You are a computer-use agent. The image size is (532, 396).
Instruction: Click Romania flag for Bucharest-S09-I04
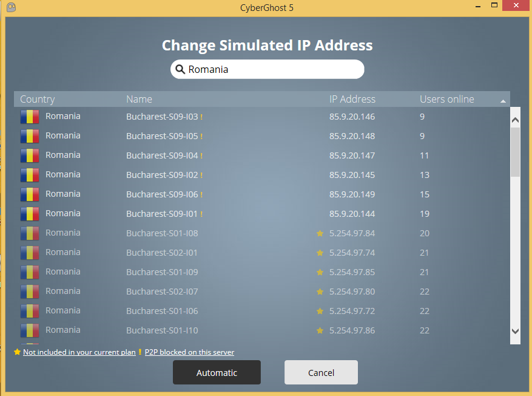[30, 155]
